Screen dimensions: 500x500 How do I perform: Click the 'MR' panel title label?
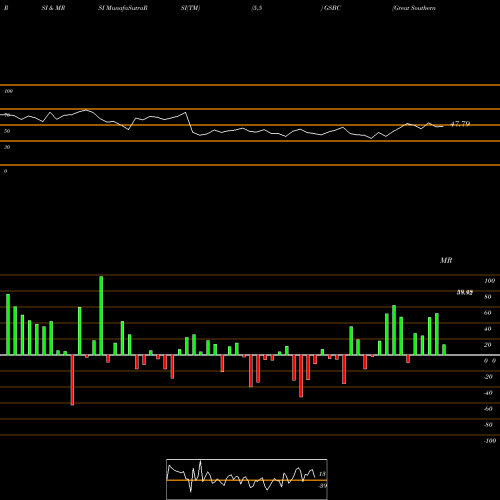pyautogui.click(x=446, y=260)
